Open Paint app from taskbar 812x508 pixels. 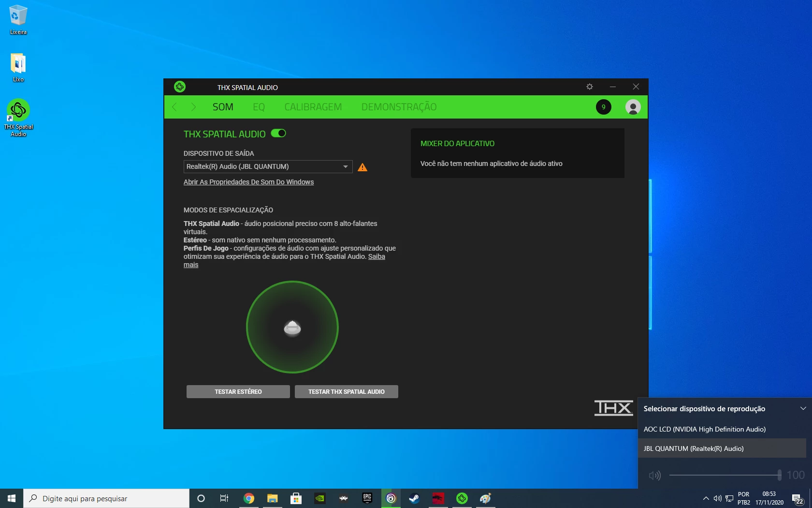click(x=486, y=498)
